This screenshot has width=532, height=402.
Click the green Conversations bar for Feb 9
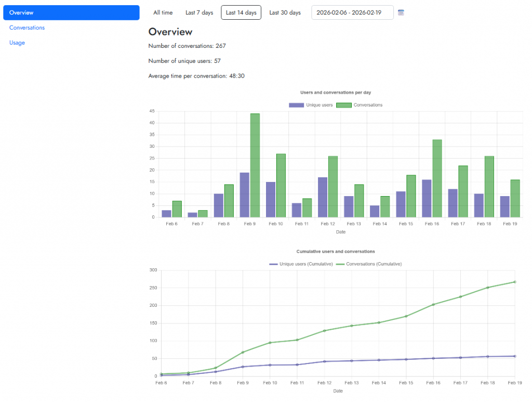click(x=255, y=165)
